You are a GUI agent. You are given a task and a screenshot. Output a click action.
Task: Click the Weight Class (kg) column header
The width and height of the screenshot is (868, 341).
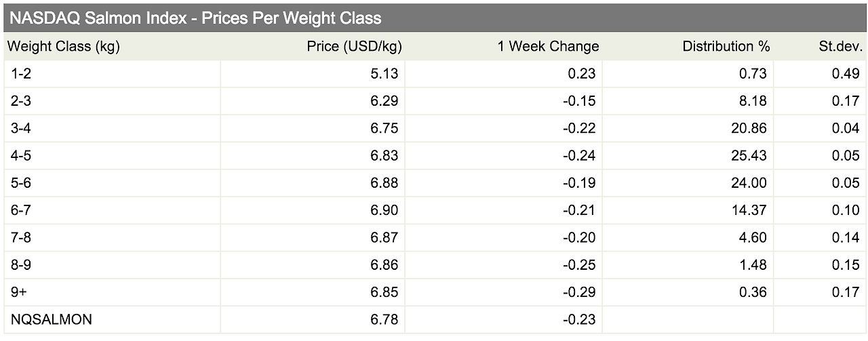click(63, 47)
